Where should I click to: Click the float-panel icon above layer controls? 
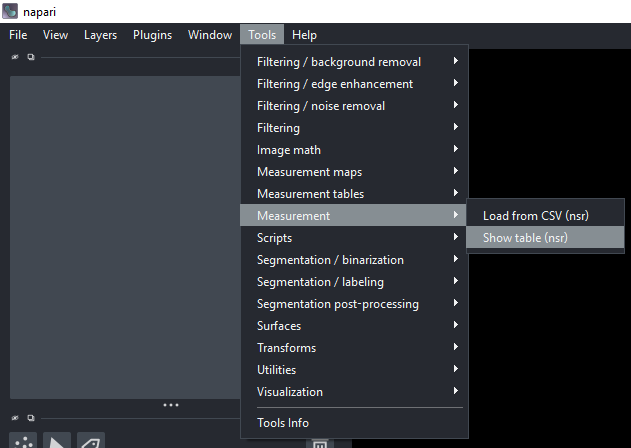point(31,57)
